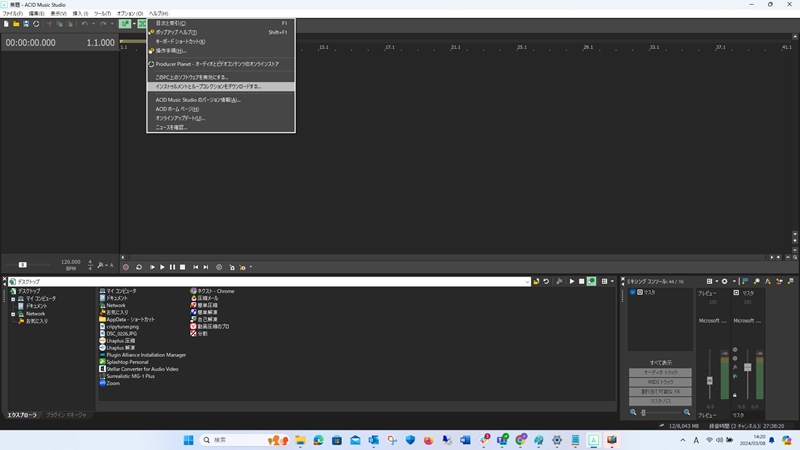Open mixing console layout view dropdown
The height and width of the screenshot is (450, 800).
click(x=716, y=282)
